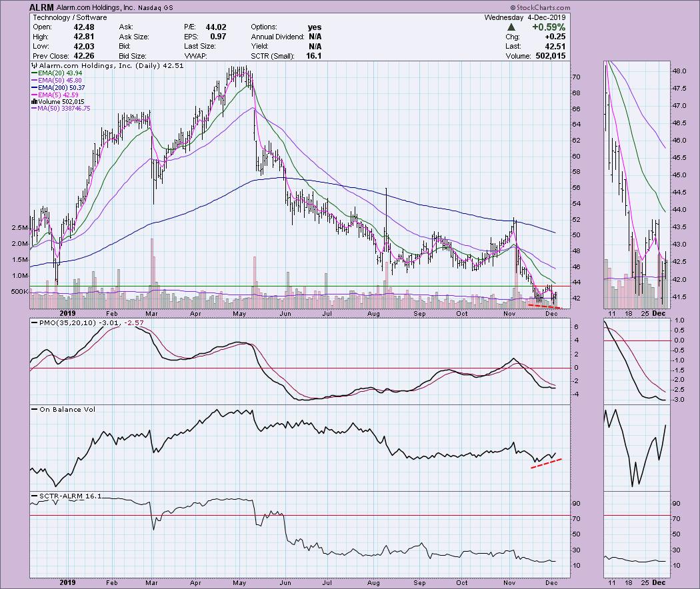Click the percent change +0.59%
This screenshot has width=700, height=589.
[x=549, y=27]
